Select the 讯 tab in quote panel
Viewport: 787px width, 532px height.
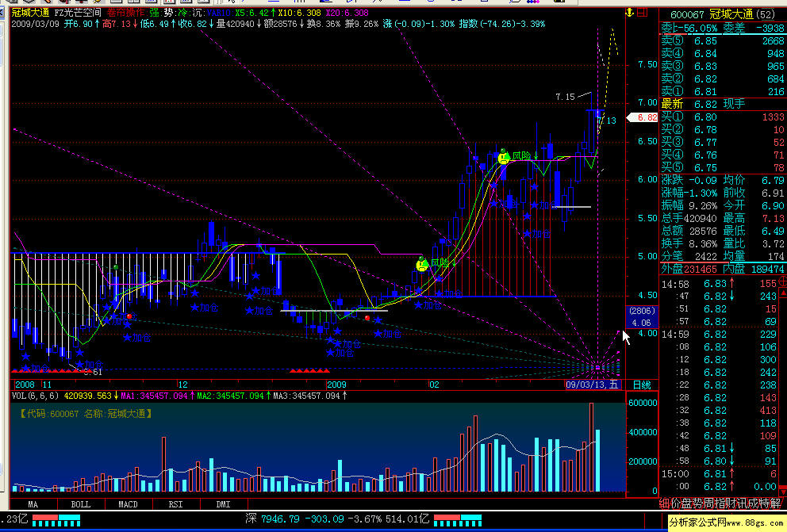742,503
